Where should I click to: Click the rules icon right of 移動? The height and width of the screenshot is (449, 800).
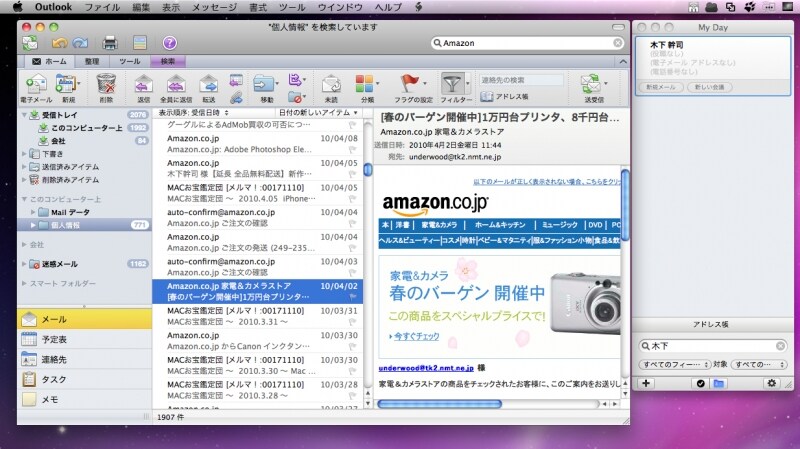[296, 80]
